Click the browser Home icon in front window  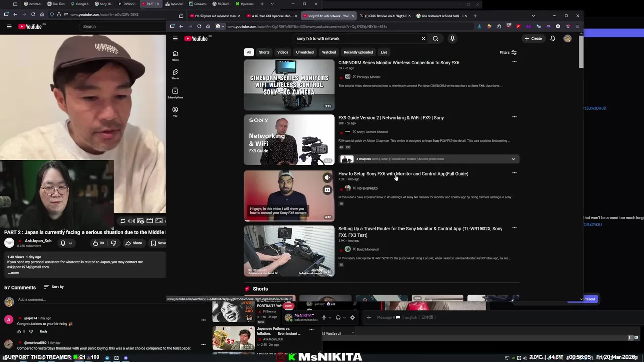coord(208,26)
